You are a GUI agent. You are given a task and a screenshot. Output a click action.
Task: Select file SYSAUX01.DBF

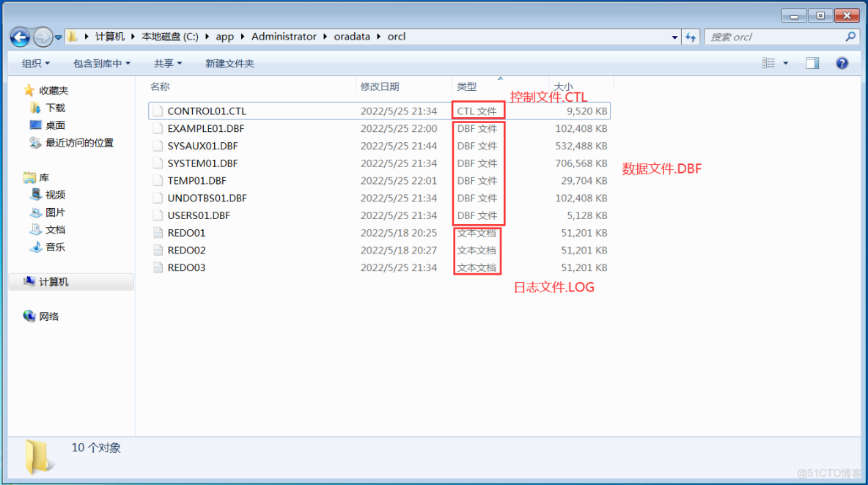[379, 146]
